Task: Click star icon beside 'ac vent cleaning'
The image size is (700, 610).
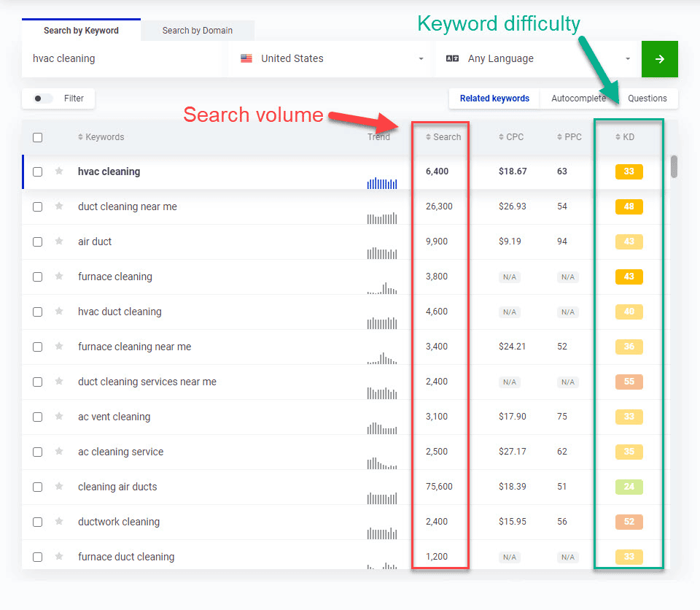Action: point(59,417)
